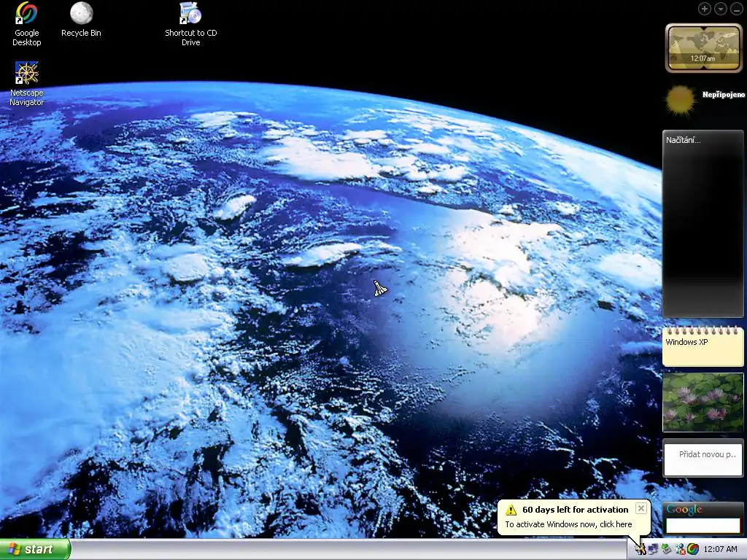
Task: Click the Windows activation keys tray icon
Action: click(640, 550)
